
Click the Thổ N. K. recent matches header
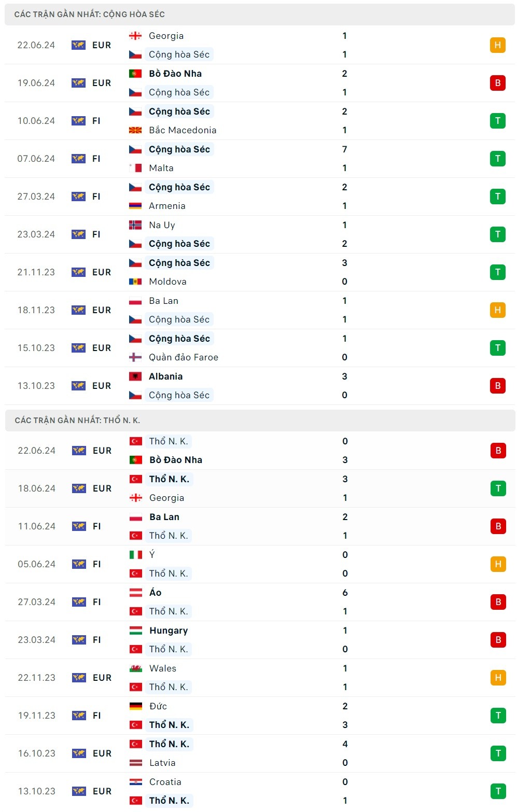pos(77,421)
